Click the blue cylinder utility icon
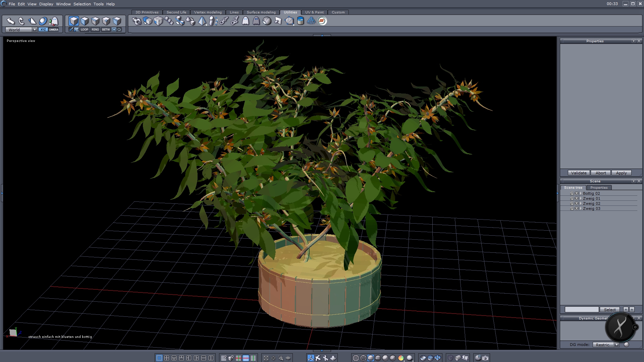Image resolution: width=644 pixels, height=362 pixels. tap(301, 21)
